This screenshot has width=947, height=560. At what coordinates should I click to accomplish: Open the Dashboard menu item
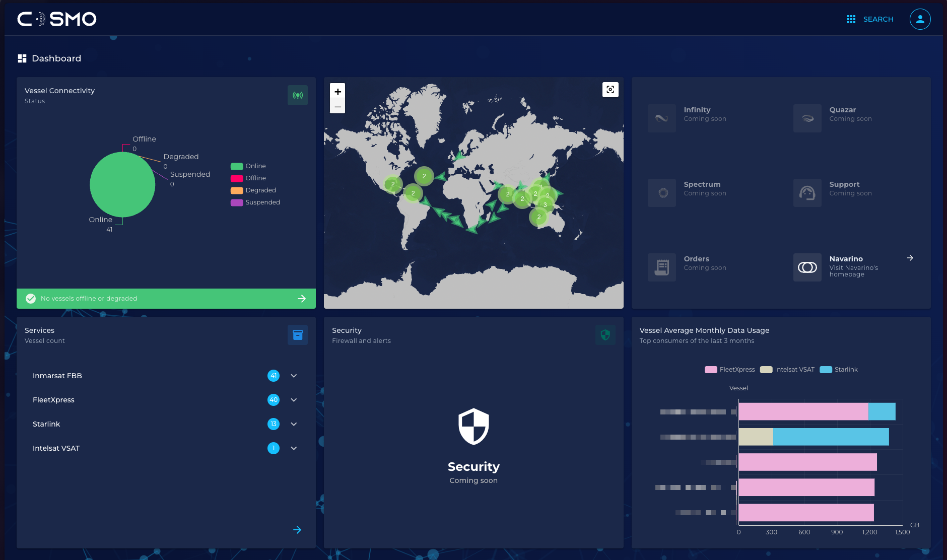pyautogui.click(x=49, y=58)
